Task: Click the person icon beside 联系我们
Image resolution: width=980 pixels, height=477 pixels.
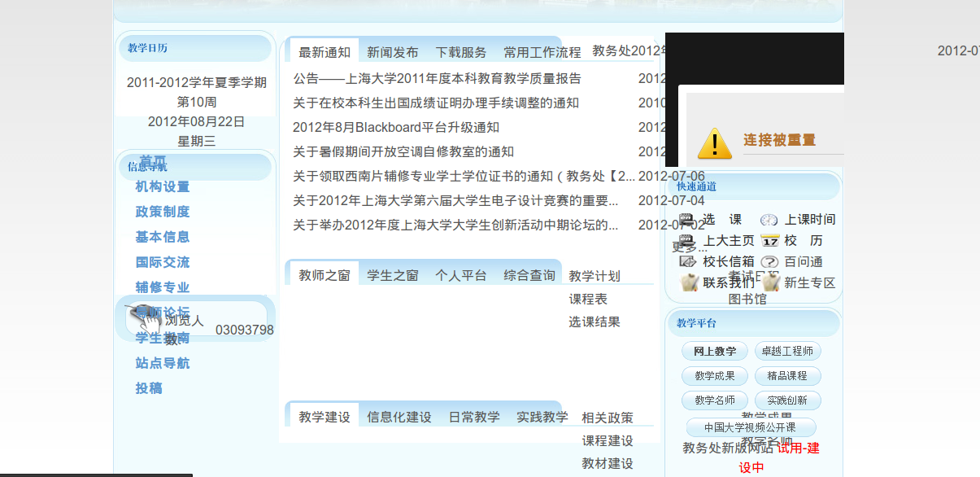Action: tap(690, 282)
